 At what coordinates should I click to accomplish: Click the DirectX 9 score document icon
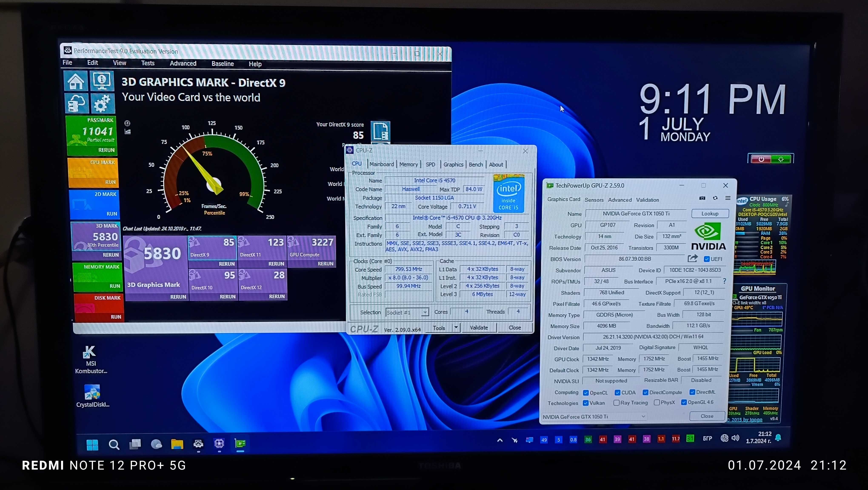[380, 131]
